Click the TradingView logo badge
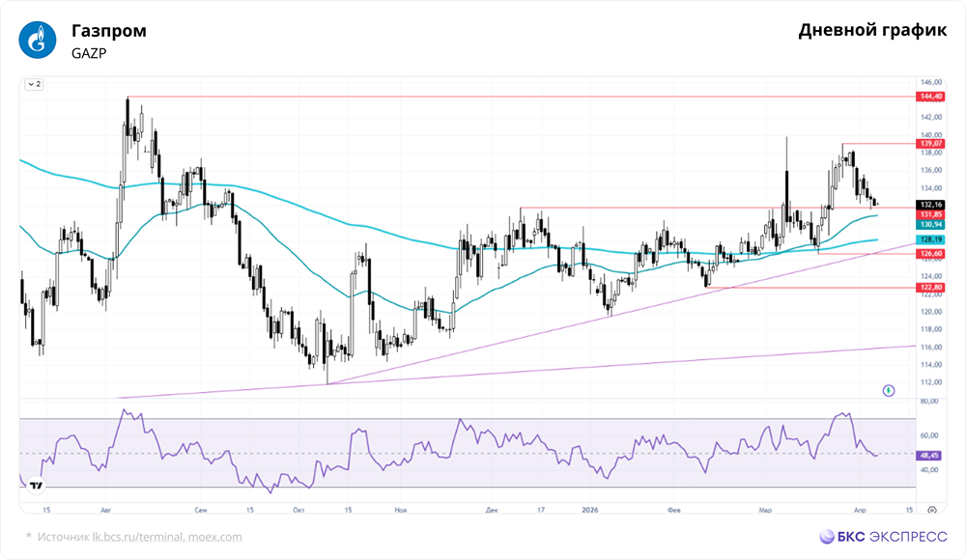The image size is (966, 560). tap(37, 486)
